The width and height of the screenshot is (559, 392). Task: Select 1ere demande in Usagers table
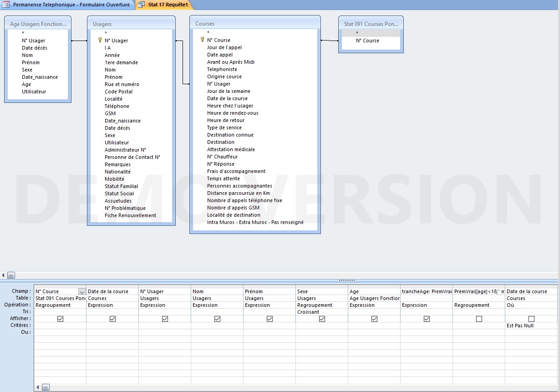point(121,62)
